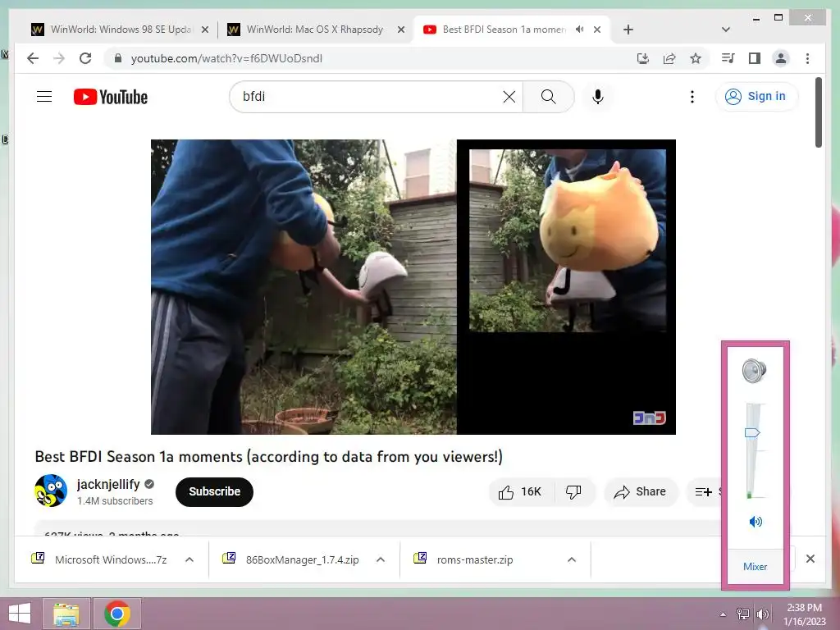
Task: Sign in to YouTube
Action: pos(756,97)
